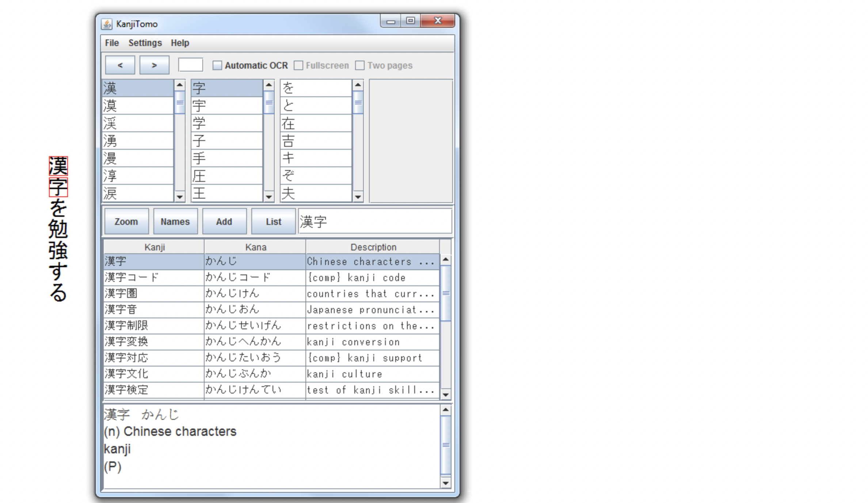This screenshot has width=868, height=503.
Task: Toggle the Fullscreen checkbox
Action: 298,65
